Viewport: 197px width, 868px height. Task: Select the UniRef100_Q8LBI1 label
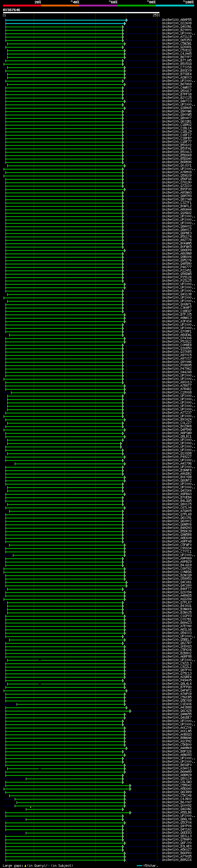click(x=177, y=436)
